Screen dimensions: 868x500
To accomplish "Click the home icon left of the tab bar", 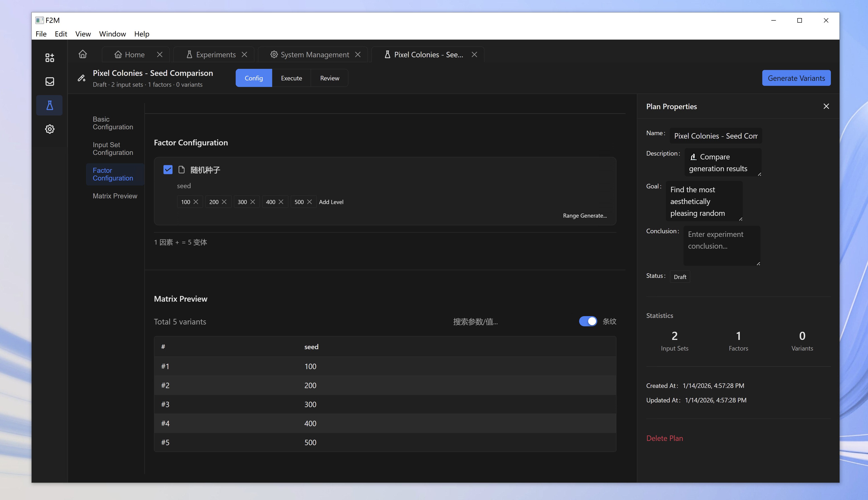I will tap(83, 54).
